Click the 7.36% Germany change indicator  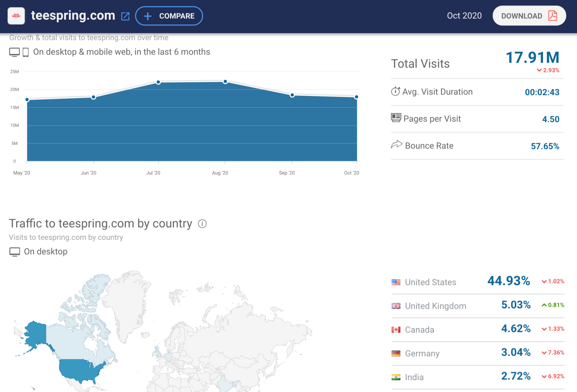pyautogui.click(x=553, y=353)
